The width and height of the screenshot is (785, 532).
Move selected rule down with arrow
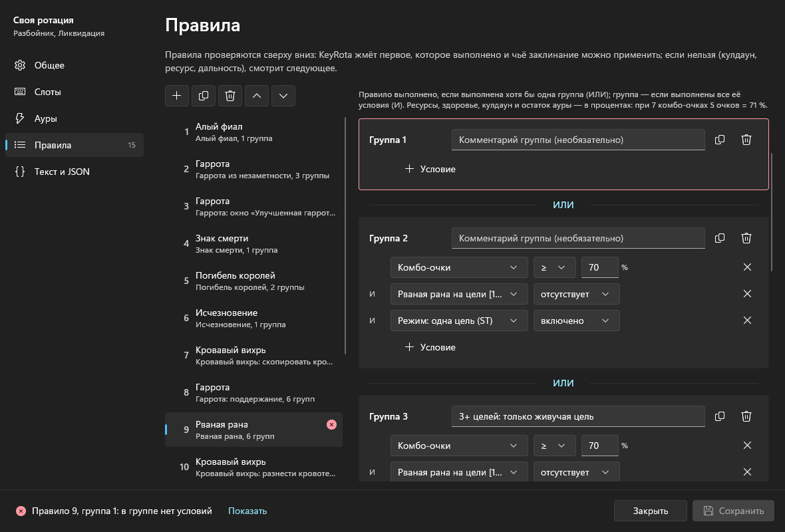pyautogui.click(x=283, y=96)
